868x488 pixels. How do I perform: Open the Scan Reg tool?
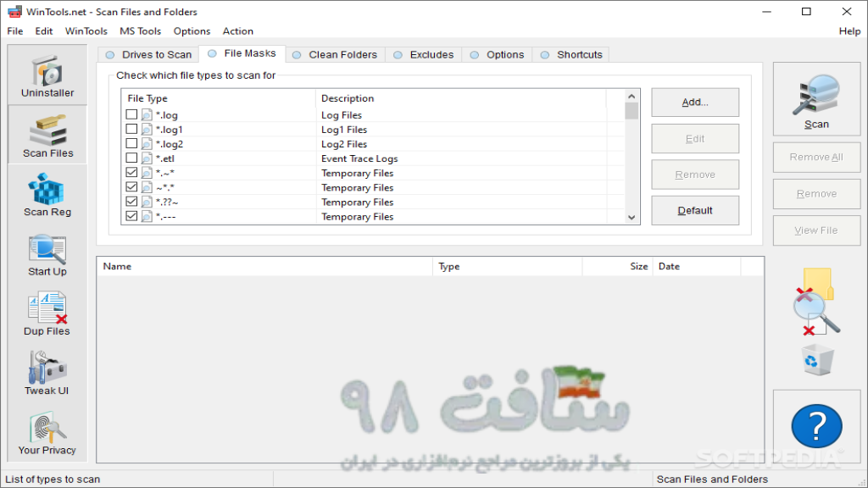47,195
